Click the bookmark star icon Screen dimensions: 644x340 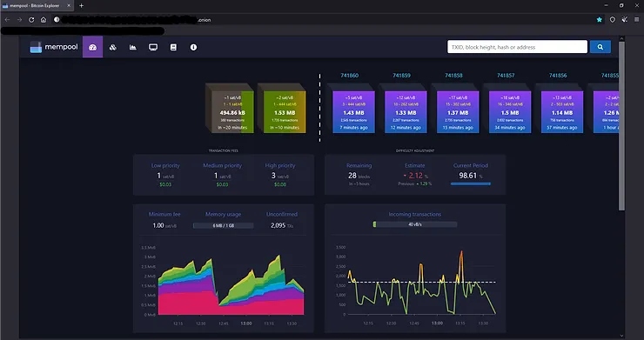tap(600, 20)
